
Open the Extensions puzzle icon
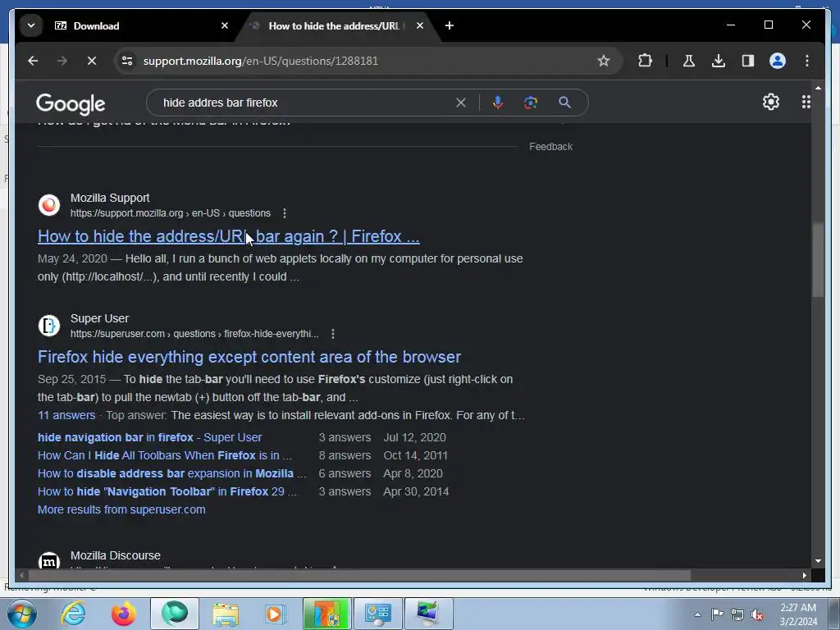coord(645,61)
